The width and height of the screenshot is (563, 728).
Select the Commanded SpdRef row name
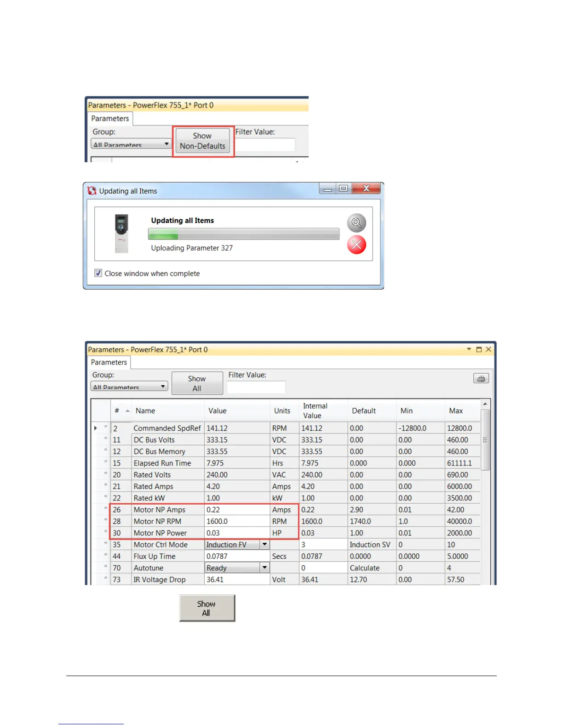point(167,428)
